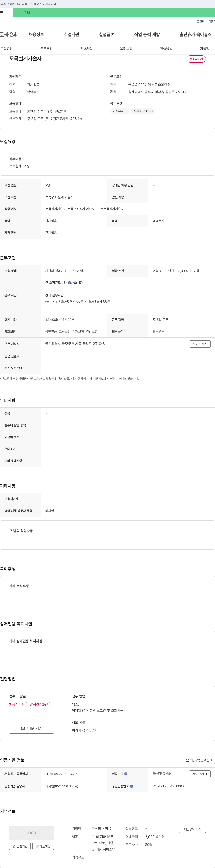This screenshot has width=215, height=868.
Task: Expand 지도 보기 for 근무 예정지
Action: [200, 344]
